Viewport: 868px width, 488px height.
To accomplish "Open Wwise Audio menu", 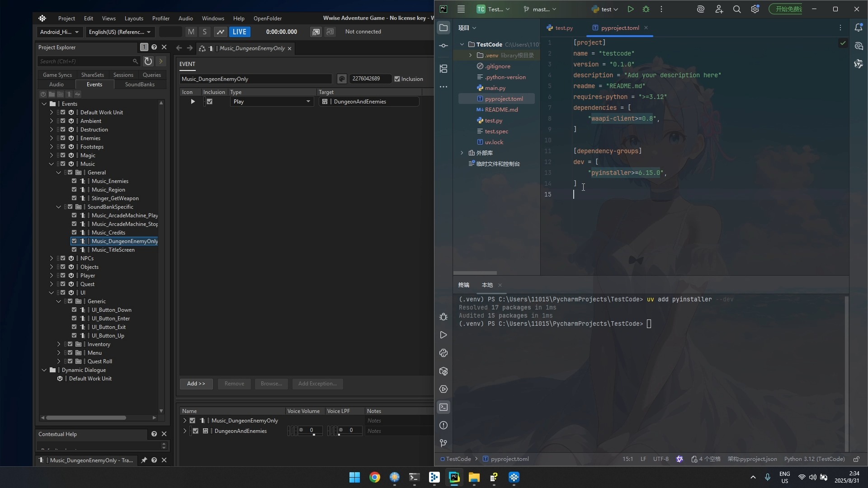I will [x=186, y=18].
